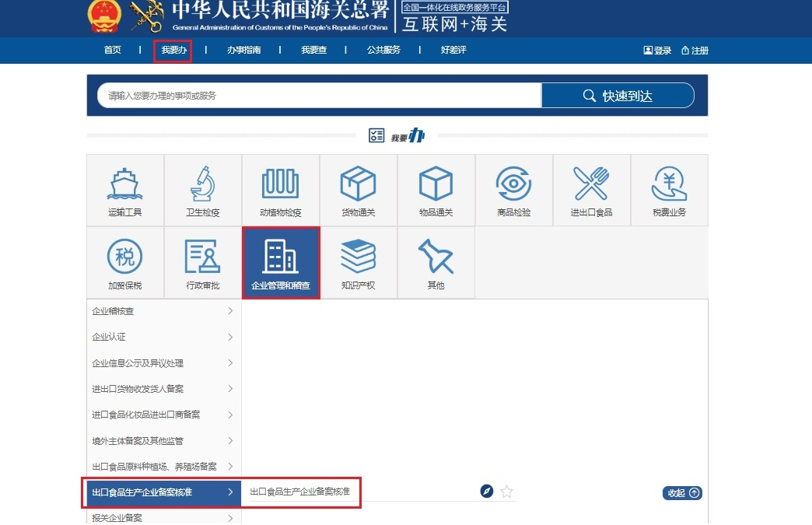Viewport: 812px width, 525px height.
Task: Open the 物品通关 cube icon
Action: [436, 190]
